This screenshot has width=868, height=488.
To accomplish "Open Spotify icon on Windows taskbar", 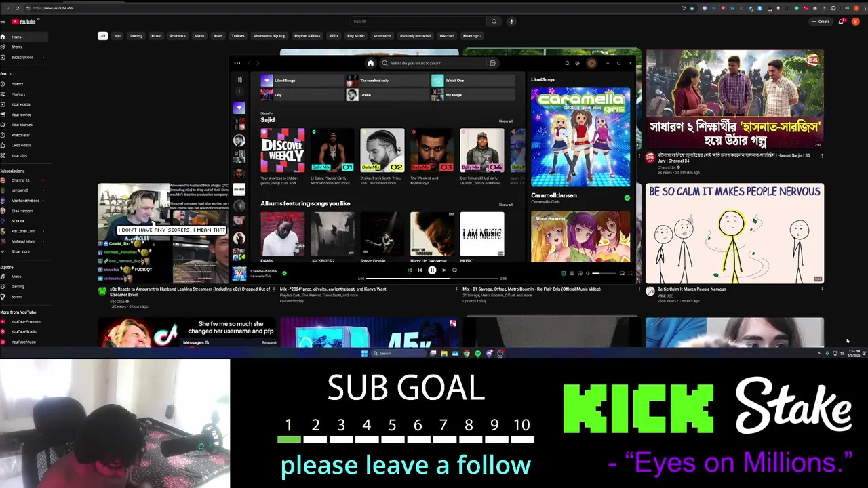I will 477,353.
